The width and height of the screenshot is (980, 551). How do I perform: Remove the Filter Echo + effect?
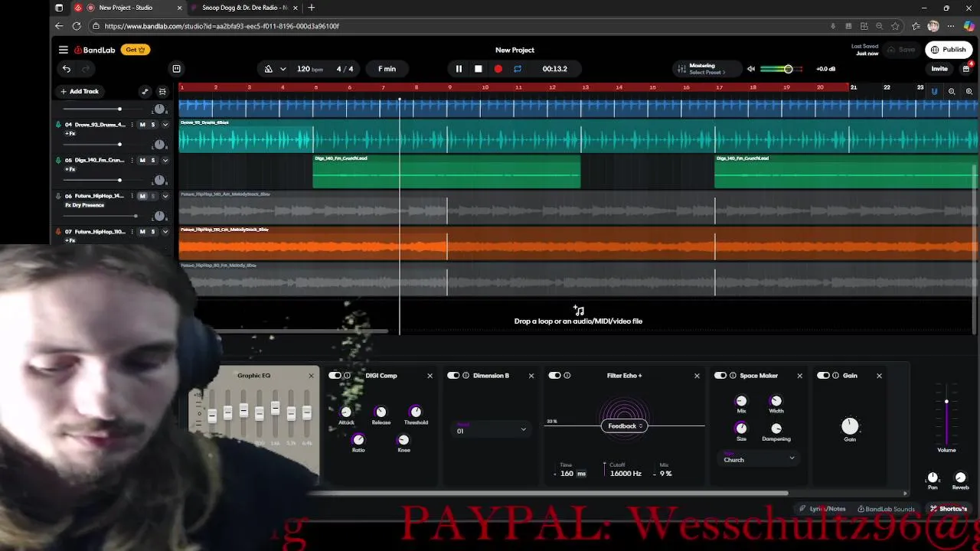(697, 376)
